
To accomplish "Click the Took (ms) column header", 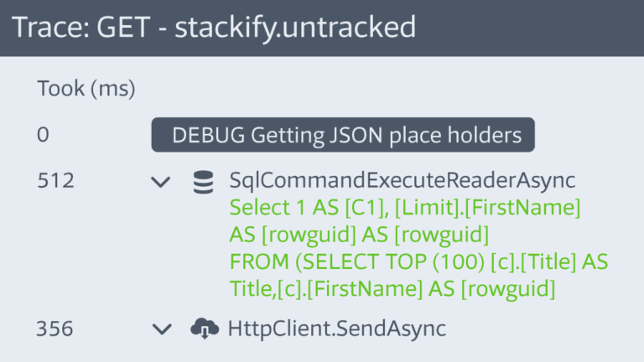I will coord(86,88).
